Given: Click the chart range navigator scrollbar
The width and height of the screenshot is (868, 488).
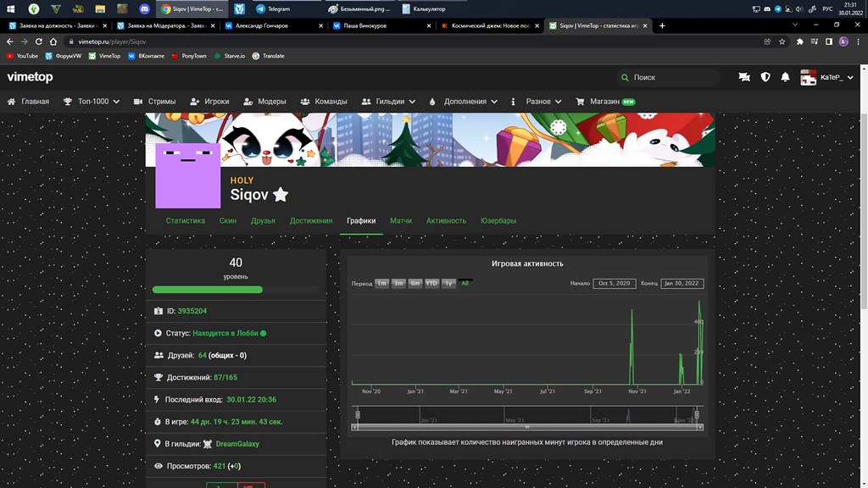Looking at the screenshot, I should point(526,426).
